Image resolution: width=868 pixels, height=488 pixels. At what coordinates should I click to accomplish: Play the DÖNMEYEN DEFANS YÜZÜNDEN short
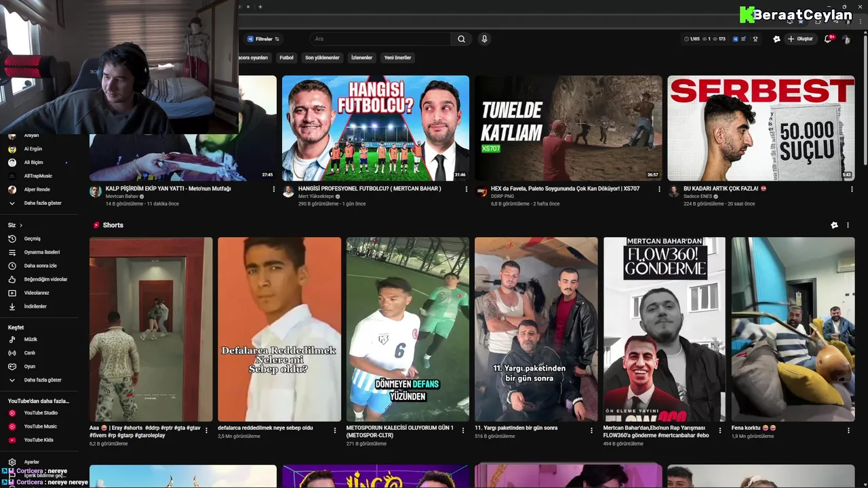pyautogui.click(x=408, y=329)
